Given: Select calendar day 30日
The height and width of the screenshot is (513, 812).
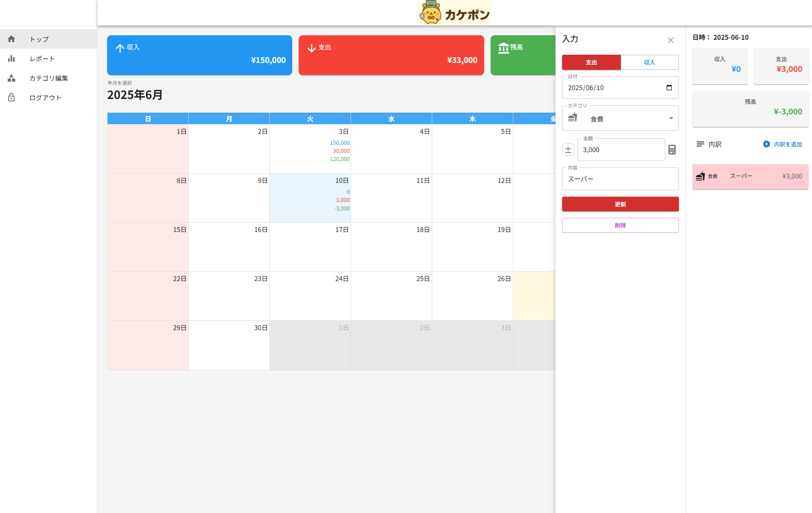Looking at the screenshot, I should click(x=229, y=345).
